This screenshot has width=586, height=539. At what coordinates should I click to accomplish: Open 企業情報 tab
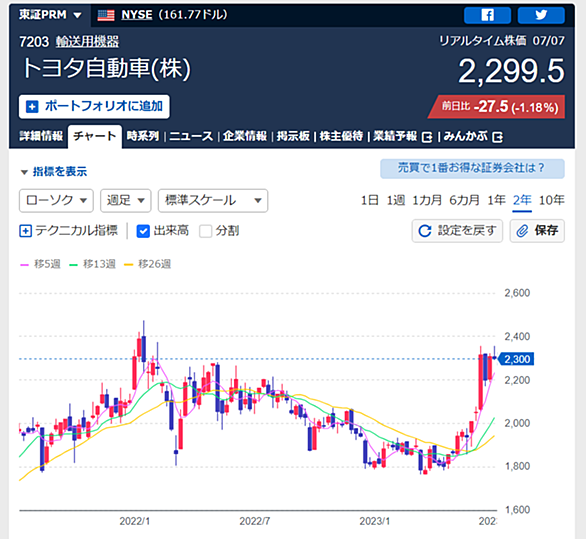(245, 136)
